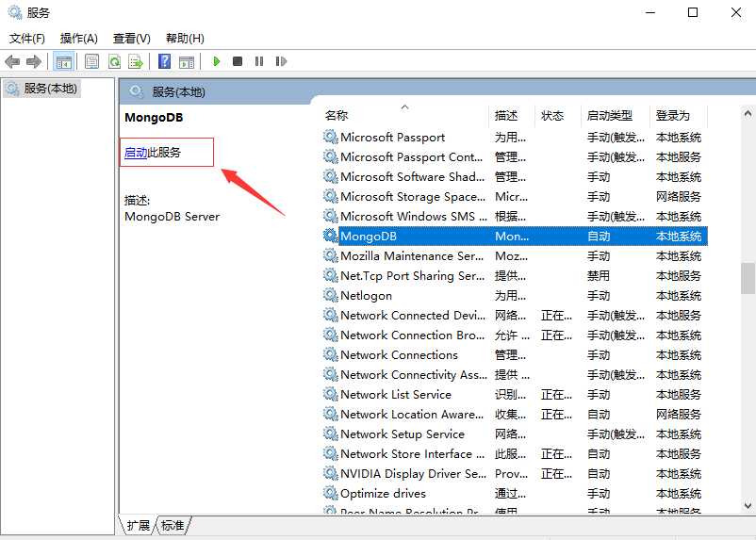Minimize the Services window
The image size is (756, 540).
point(650,12)
